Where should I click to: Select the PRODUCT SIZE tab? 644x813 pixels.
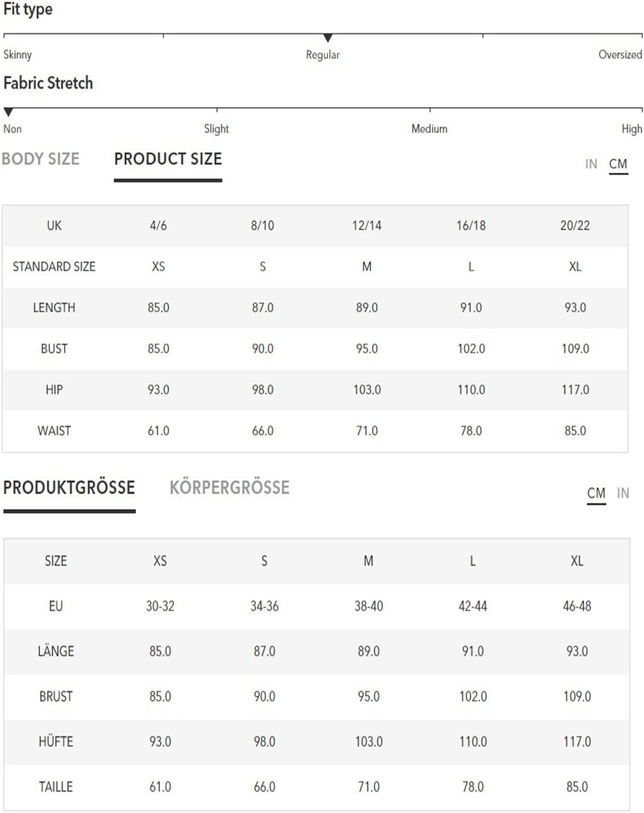click(168, 159)
